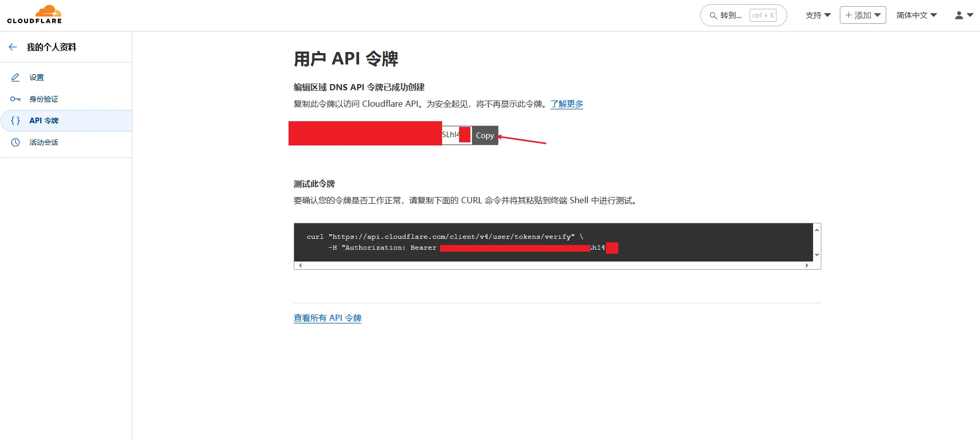Image resolution: width=980 pixels, height=441 pixels.
Task: Click the 设置 pencil icon
Action: coord(15,77)
